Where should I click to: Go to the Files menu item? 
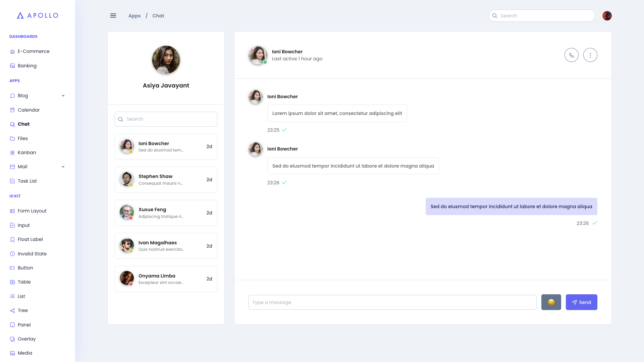click(x=22, y=138)
